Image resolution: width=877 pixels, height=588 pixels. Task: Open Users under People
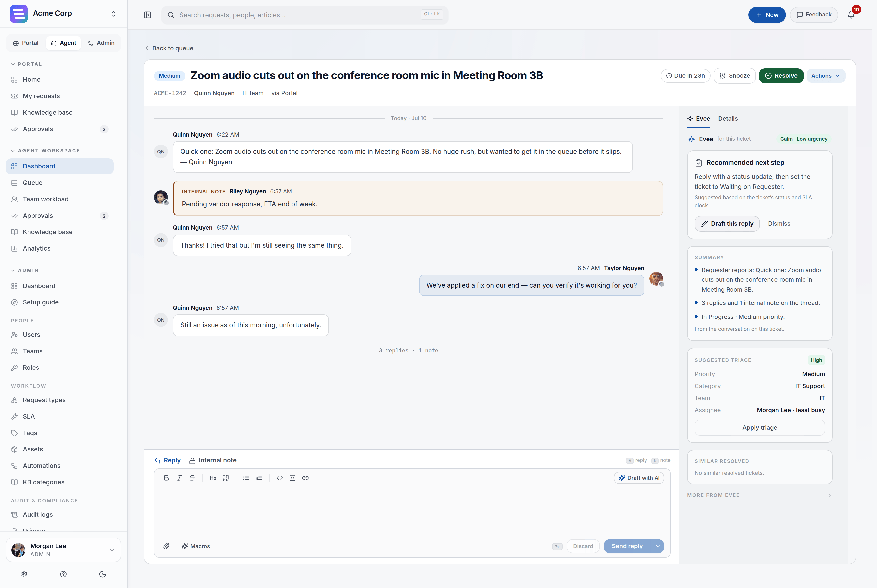click(x=60, y=335)
